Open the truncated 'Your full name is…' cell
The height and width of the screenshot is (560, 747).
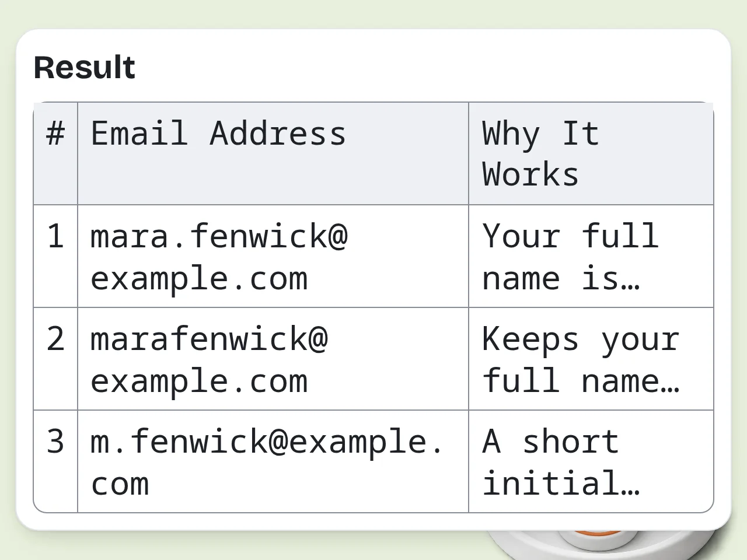[x=591, y=256]
